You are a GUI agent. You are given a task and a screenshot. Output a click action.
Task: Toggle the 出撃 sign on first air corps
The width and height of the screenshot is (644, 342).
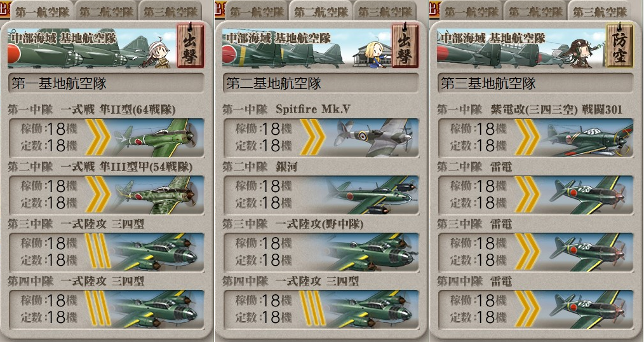[x=190, y=46]
